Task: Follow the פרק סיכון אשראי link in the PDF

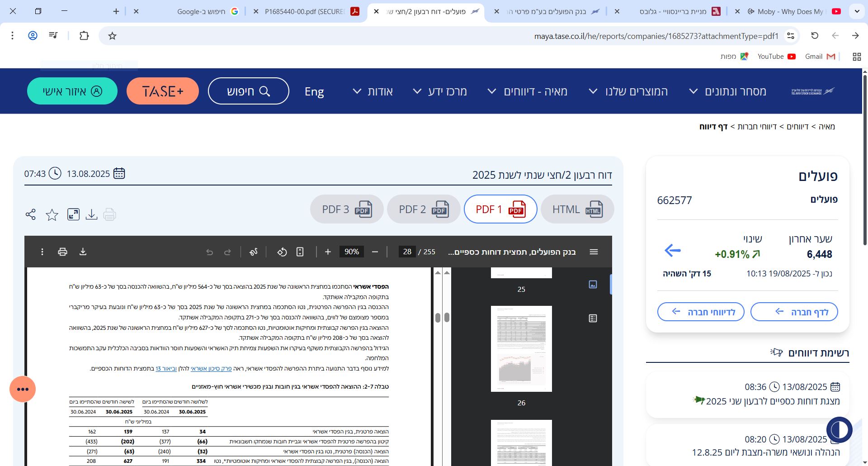Action: click(x=211, y=369)
